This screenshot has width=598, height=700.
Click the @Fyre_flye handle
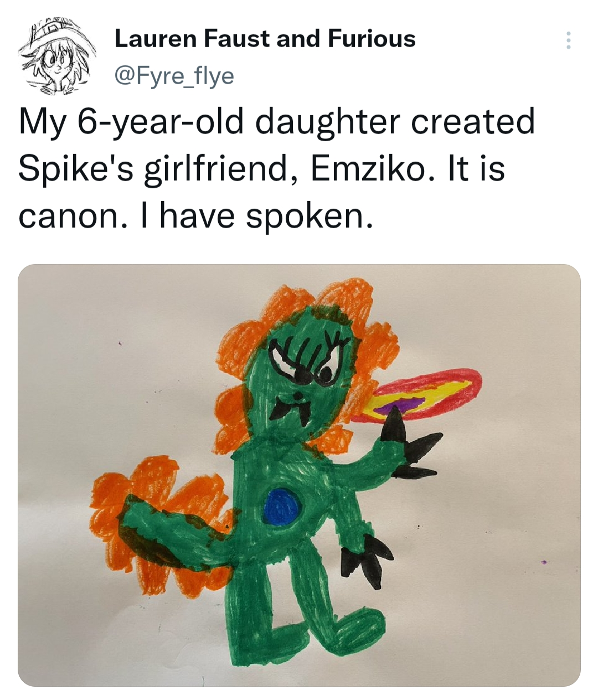(x=174, y=75)
